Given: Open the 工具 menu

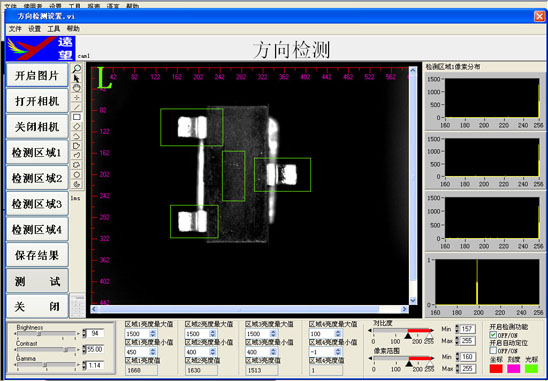Looking at the screenshot, I should coord(53,29).
